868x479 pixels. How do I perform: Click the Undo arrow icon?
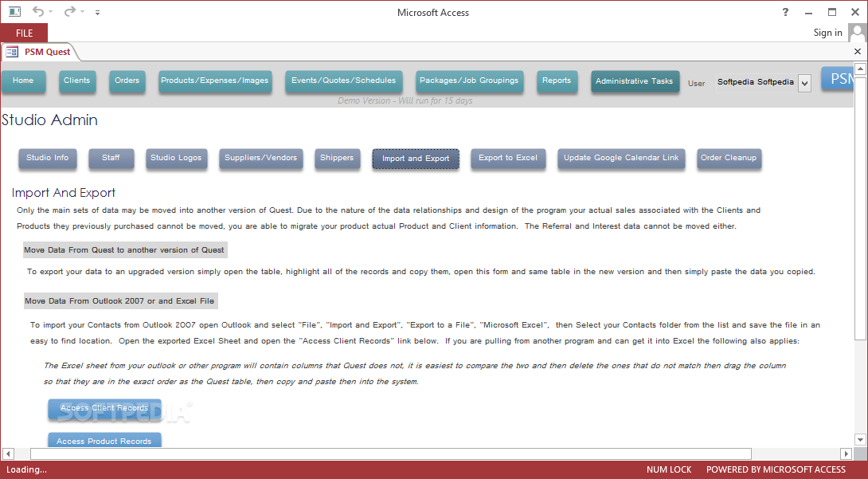pos(37,11)
